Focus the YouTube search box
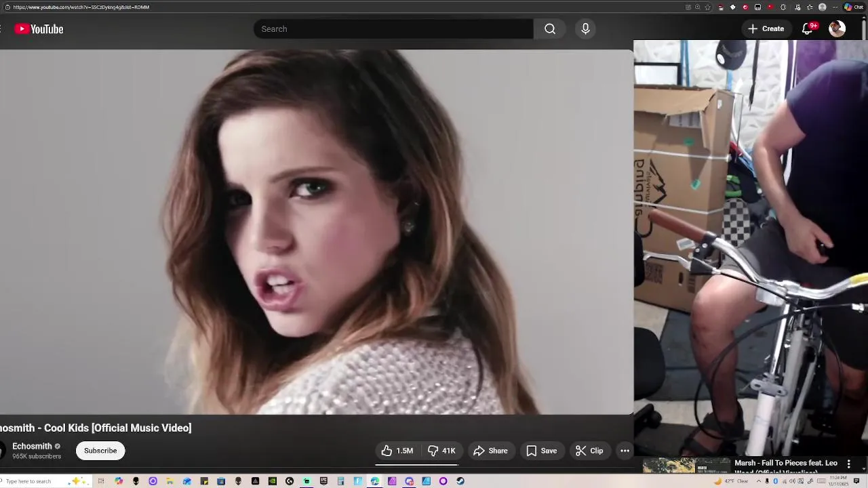Screen dimensions: 868x488 pyautogui.click(x=393, y=29)
